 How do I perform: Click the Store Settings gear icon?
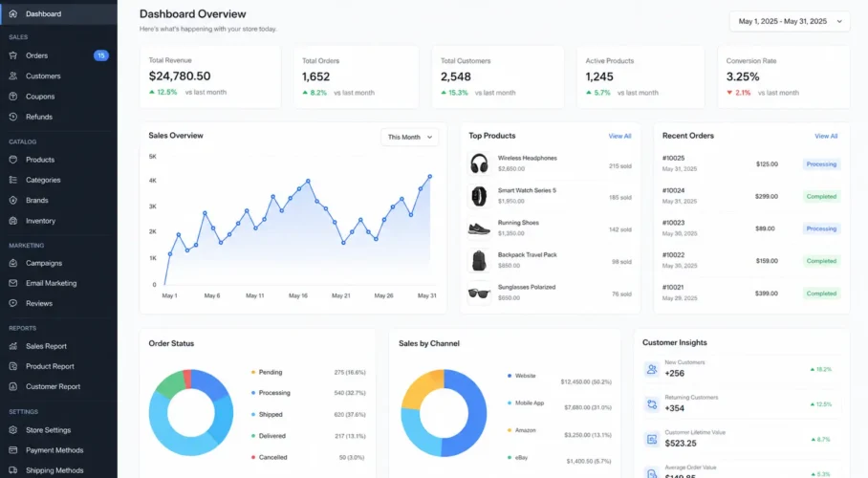coord(13,430)
